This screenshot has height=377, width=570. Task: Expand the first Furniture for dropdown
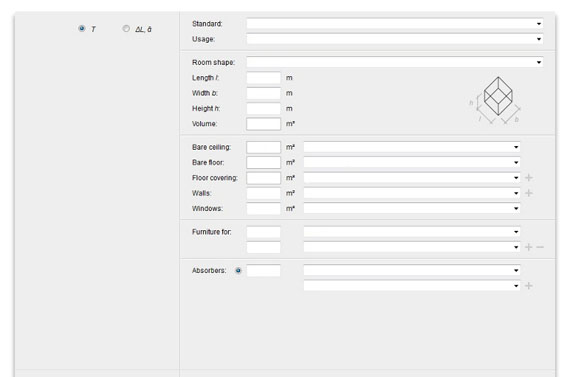coord(412,232)
